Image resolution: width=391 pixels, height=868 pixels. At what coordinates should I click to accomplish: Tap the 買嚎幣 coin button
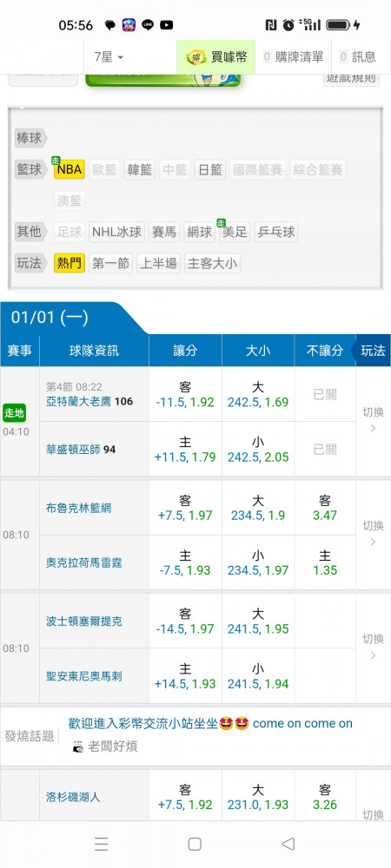[x=216, y=56]
